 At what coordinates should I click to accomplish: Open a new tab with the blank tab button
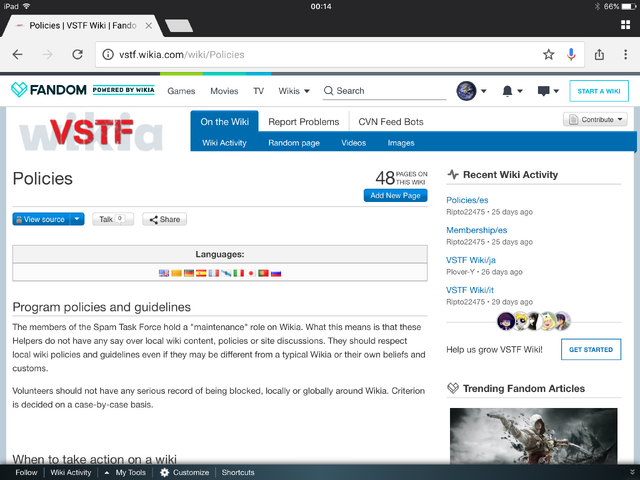click(x=179, y=26)
